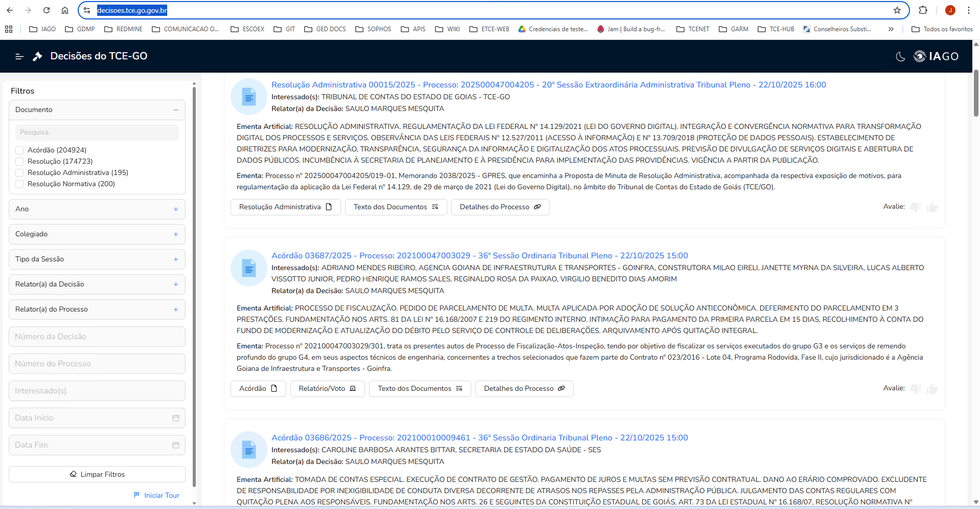Click the Limpar Filtros button
The width and height of the screenshot is (980, 509).
97,474
